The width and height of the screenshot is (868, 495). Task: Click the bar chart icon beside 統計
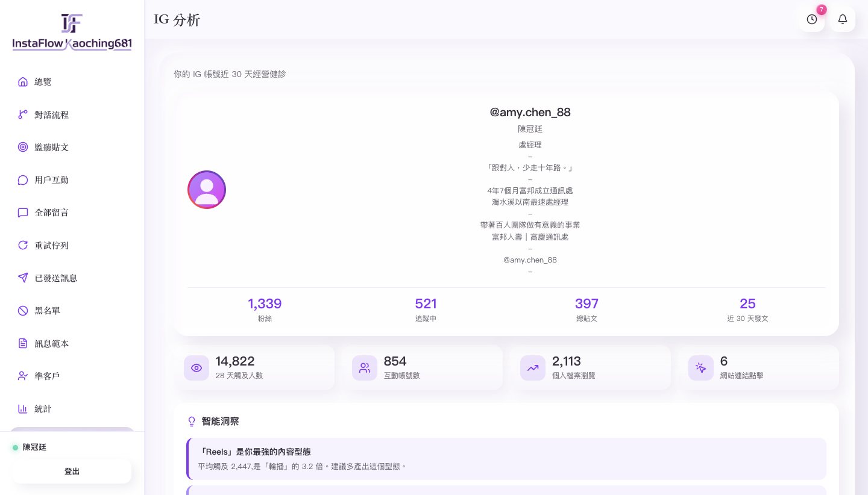pyautogui.click(x=23, y=408)
